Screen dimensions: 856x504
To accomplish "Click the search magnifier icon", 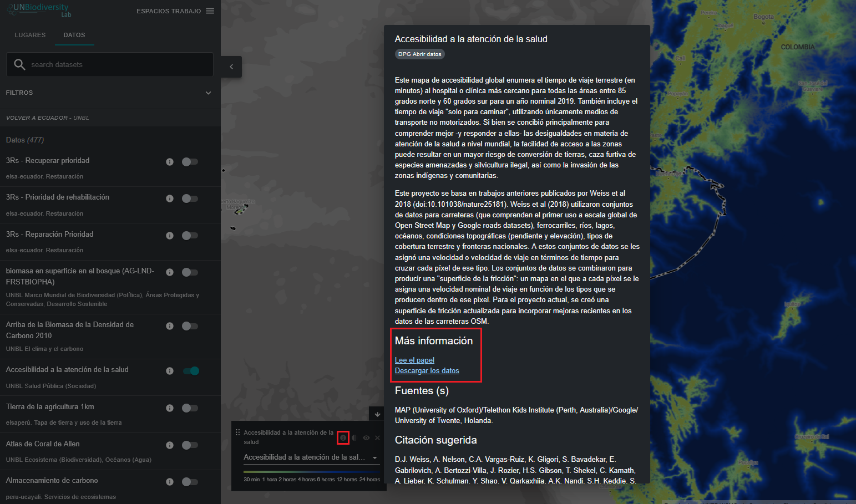I will click(19, 64).
